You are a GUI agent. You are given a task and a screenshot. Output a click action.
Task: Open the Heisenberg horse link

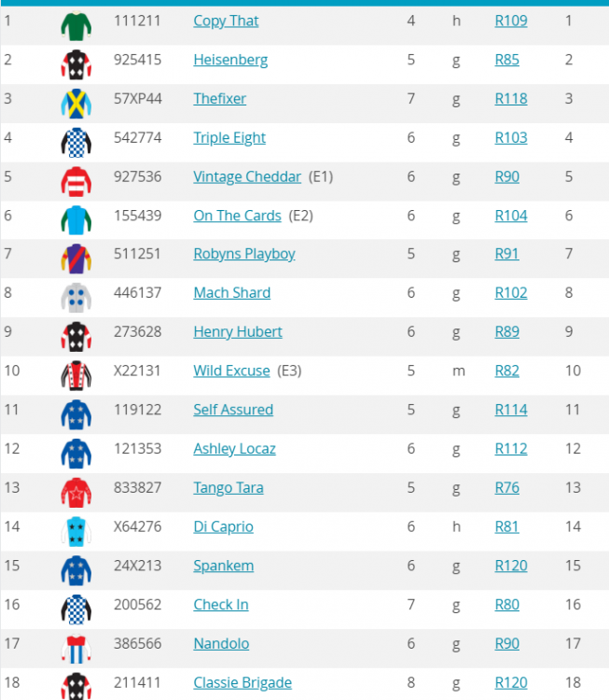[x=230, y=60]
